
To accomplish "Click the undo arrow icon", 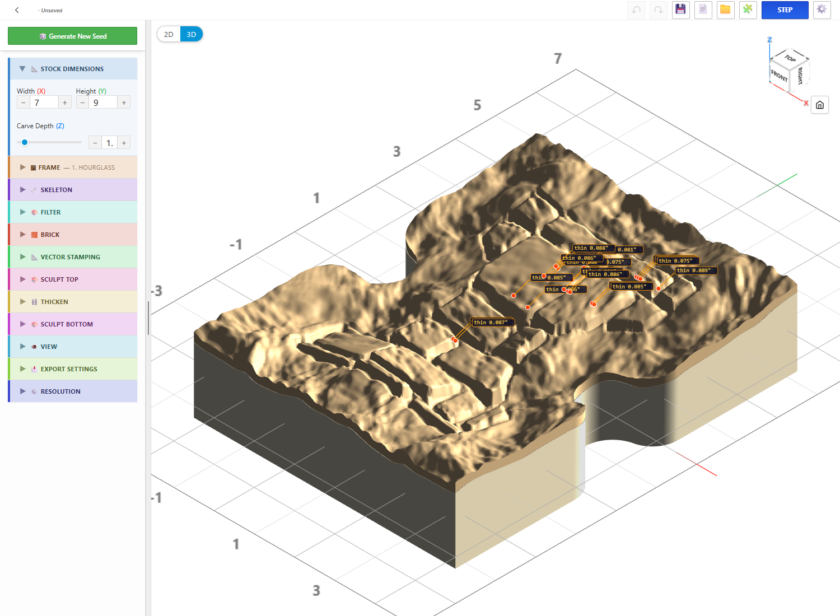I will pos(636,10).
